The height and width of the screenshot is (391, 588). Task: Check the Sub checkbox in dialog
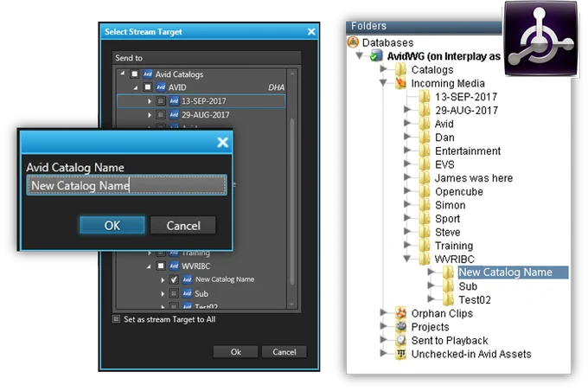click(174, 293)
